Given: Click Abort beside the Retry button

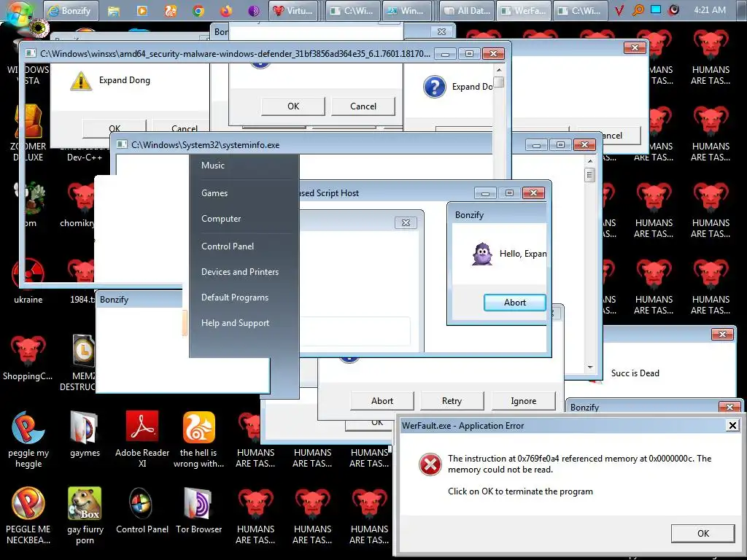Looking at the screenshot, I should pyautogui.click(x=382, y=401).
